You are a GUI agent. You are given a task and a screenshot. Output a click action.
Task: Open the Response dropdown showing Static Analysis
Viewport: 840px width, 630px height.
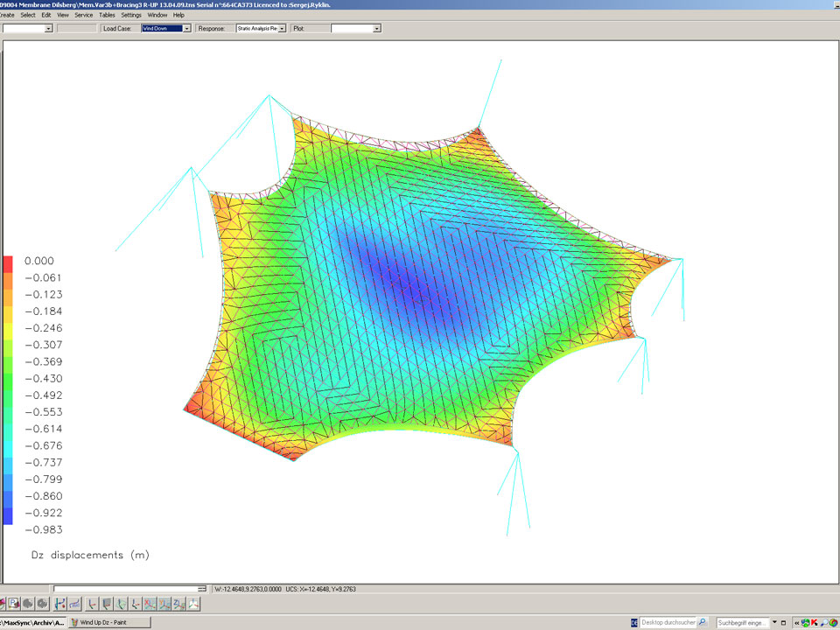click(282, 28)
